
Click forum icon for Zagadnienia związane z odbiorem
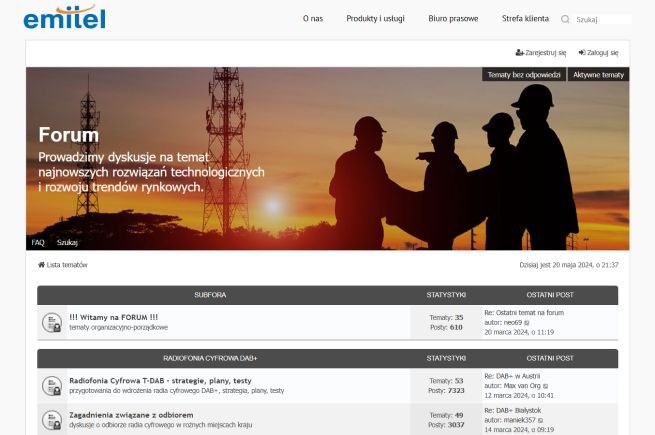point(52,420)
